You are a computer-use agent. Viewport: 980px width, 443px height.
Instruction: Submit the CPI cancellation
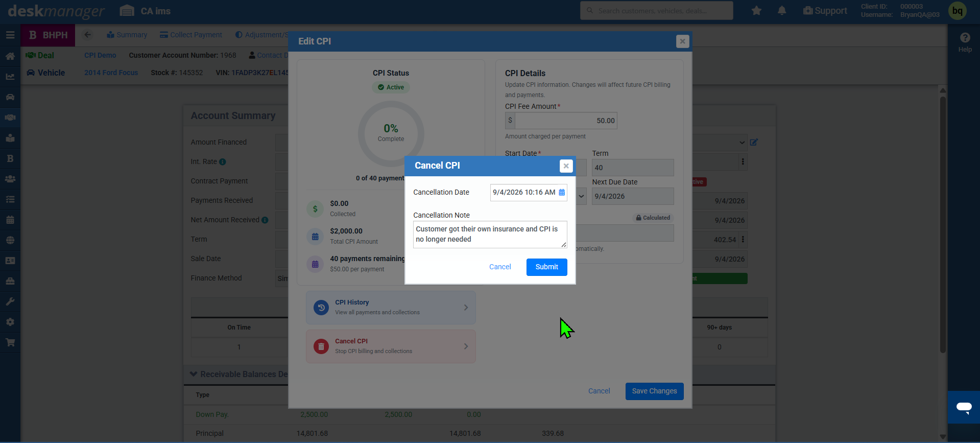(547, 267)
